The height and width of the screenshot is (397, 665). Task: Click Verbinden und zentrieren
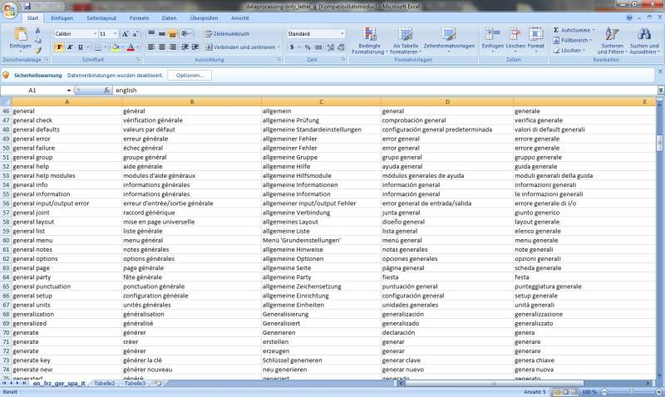pyautogui.click(x=241, y=47)
